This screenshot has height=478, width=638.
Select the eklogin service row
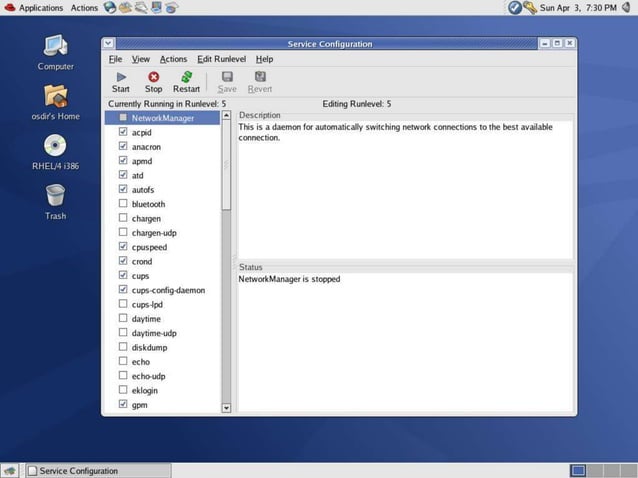[x=163, y=391]
